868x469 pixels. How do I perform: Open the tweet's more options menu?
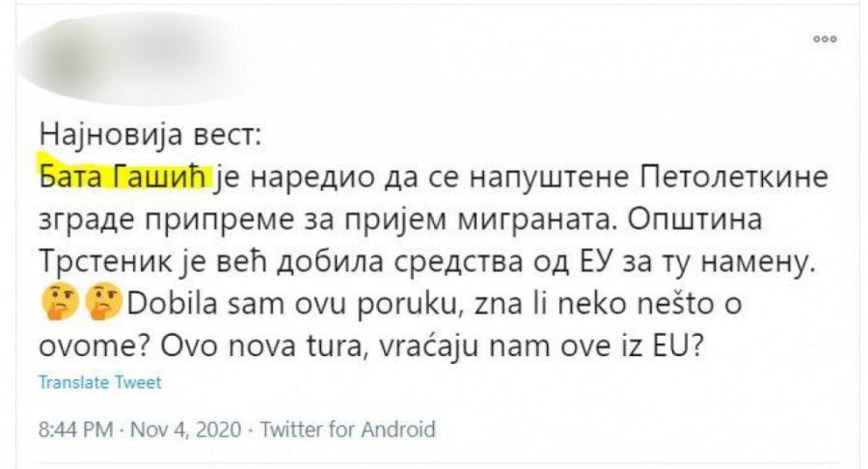(x=824, y=39)
